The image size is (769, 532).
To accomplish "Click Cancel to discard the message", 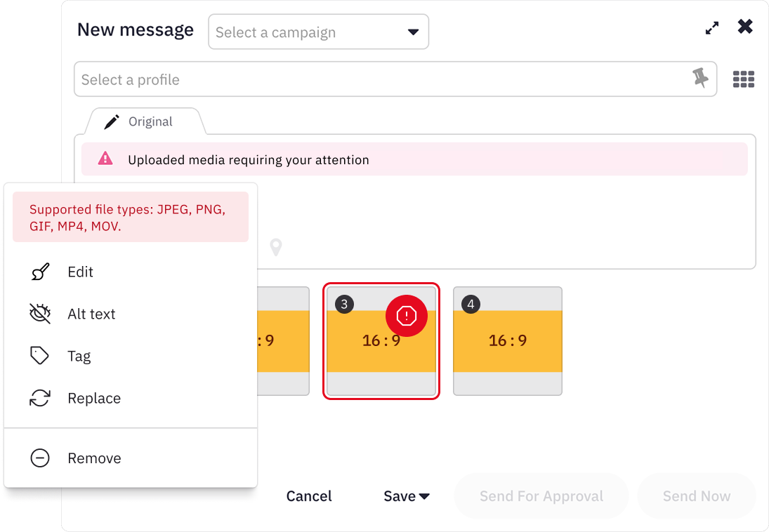I will pyautogui.click(x=309, y=496).
